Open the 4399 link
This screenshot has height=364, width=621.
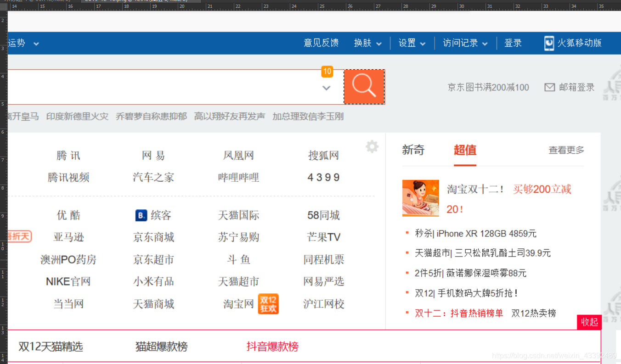coord(323,178)
